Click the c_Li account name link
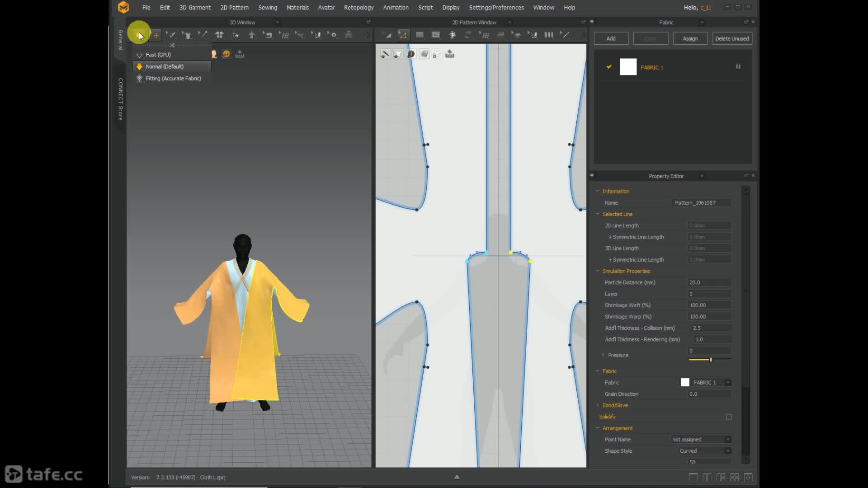Image resolution: width=868 pixels, height=488 pixels. [705, 8]
